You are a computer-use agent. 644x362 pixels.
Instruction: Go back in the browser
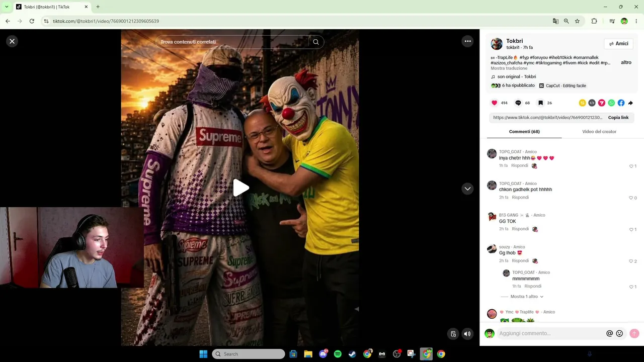click(x=8, y=21)
